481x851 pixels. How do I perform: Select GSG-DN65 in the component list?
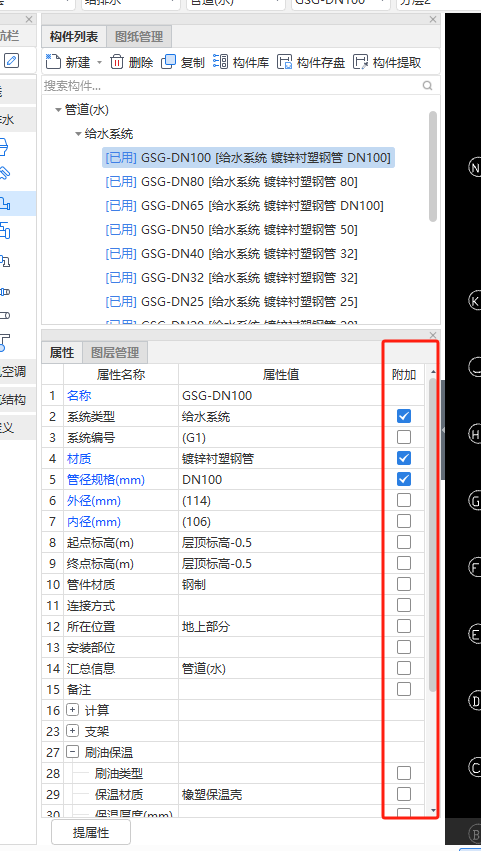244,206
